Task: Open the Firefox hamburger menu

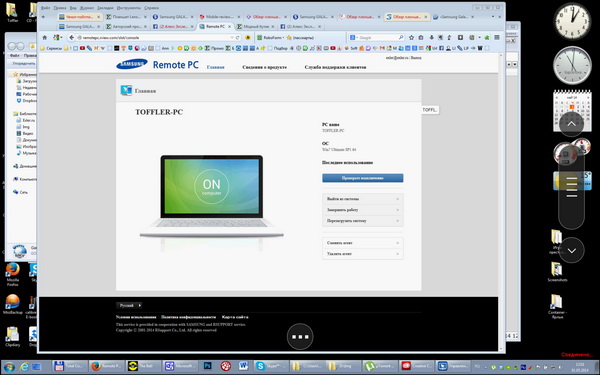Action: tap(497, 38)
